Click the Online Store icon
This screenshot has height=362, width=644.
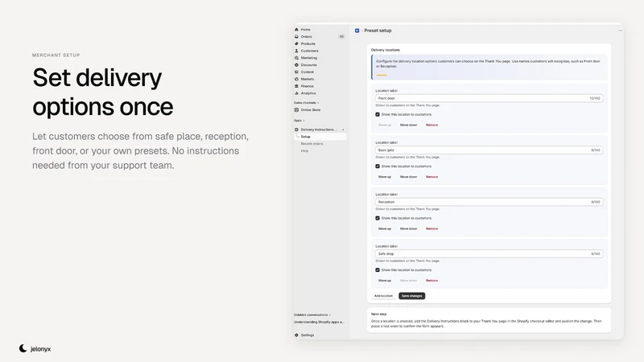click(x=296, y=110)
